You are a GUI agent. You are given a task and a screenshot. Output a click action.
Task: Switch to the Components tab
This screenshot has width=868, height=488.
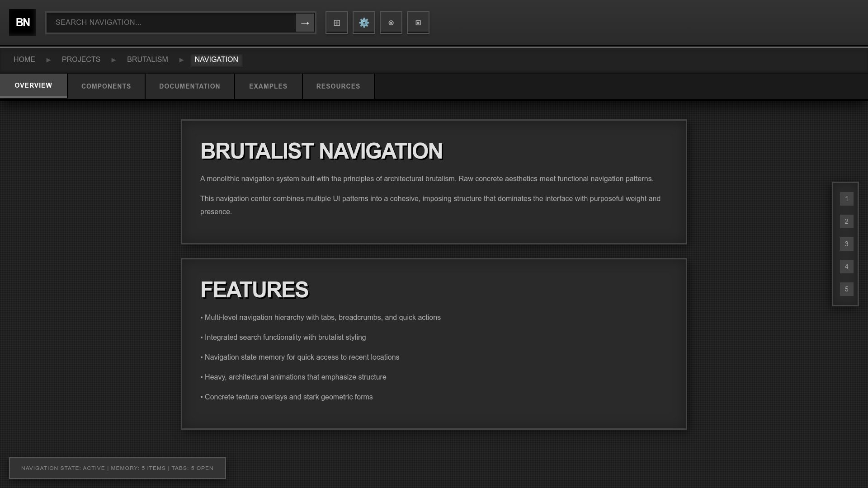pyautogui.click(x=106, y=86)
